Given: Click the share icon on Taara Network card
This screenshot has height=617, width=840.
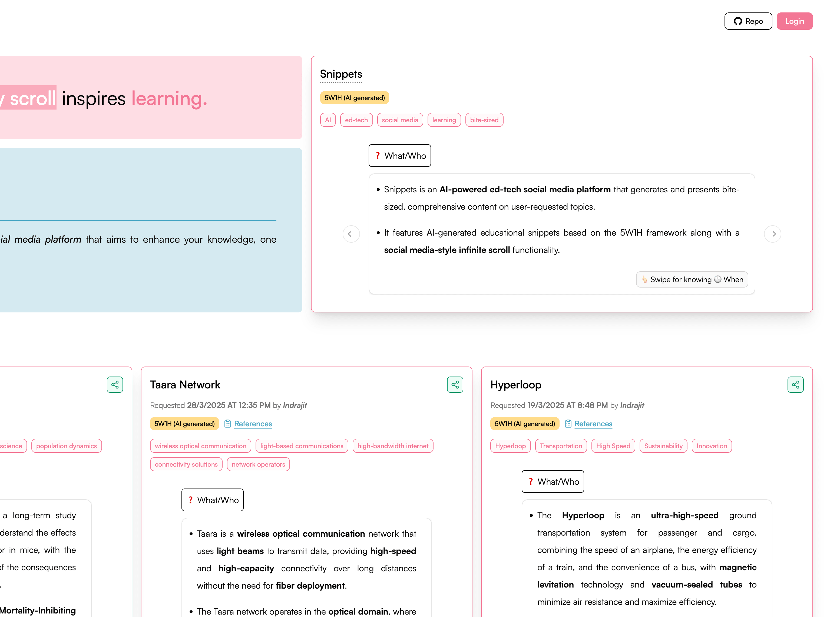Looking at the screenshot, I should coord(455,385).
